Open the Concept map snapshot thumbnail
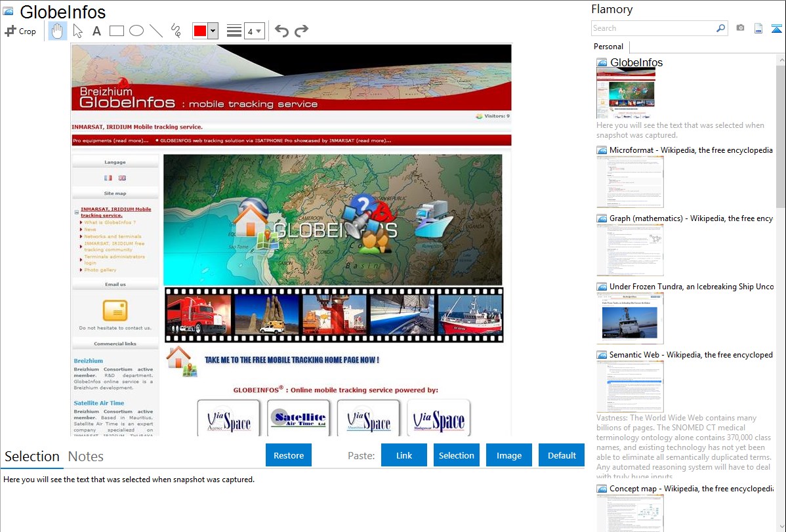The image size is (786, 532). pyautogui.click(x=630, y=514)
